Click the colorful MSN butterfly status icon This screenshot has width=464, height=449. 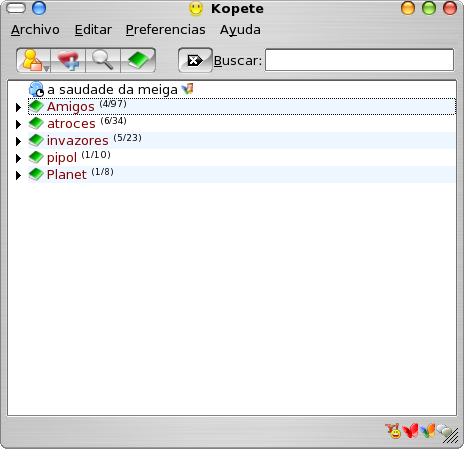[427, 431]
